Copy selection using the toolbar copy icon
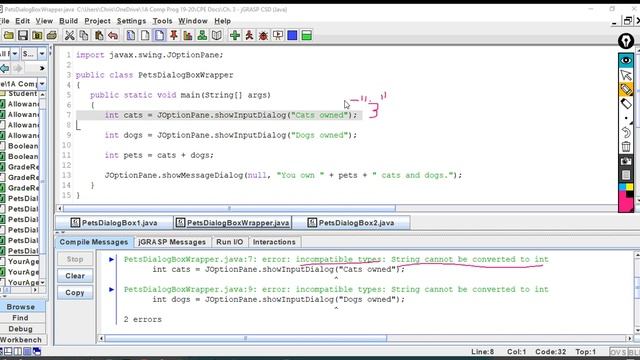Viewport: 640px width, 360px height. [84, 36]
